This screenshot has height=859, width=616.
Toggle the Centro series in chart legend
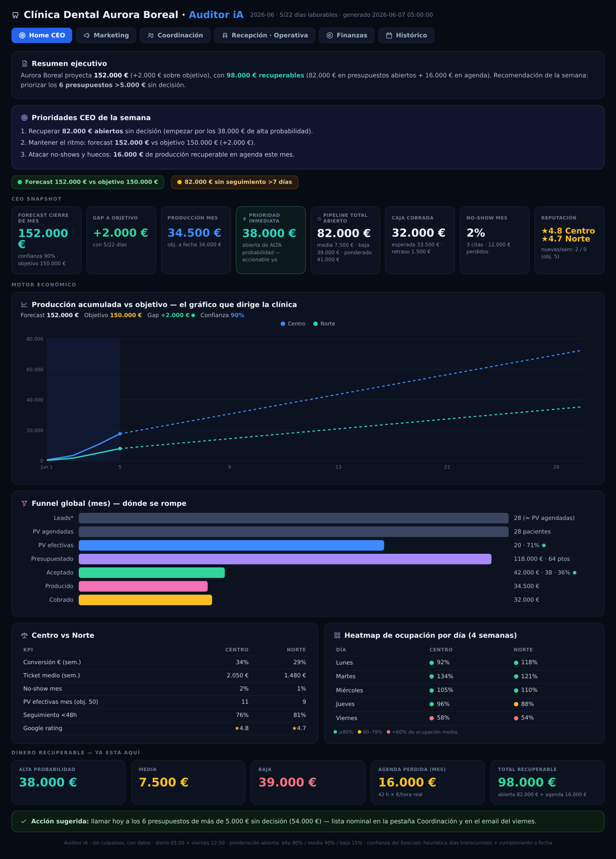(x=293, y=324)
